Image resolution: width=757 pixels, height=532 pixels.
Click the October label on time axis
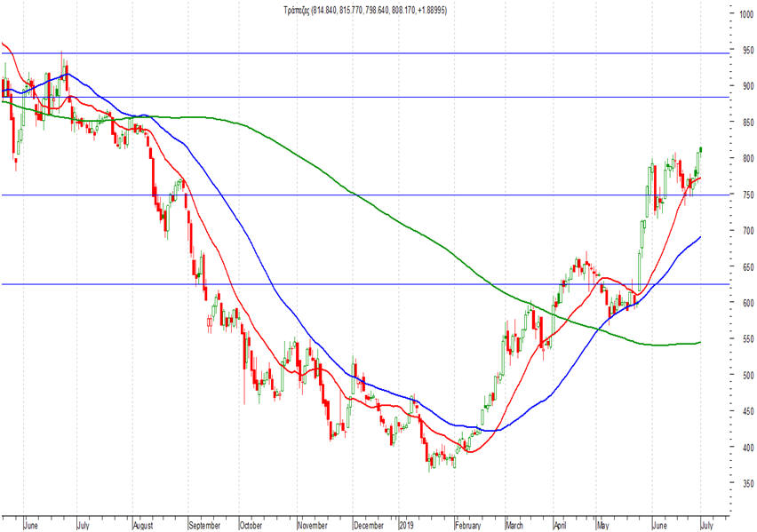(251, 525)
